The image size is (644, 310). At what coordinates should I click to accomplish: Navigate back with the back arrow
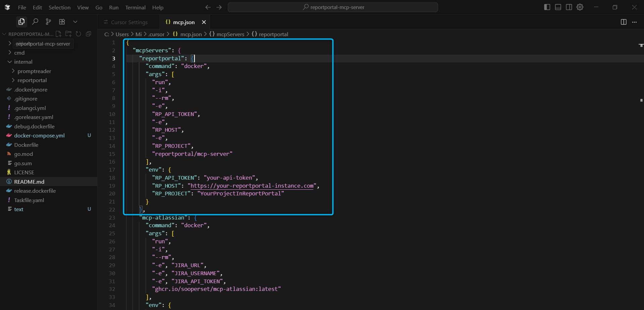[208, 7]
